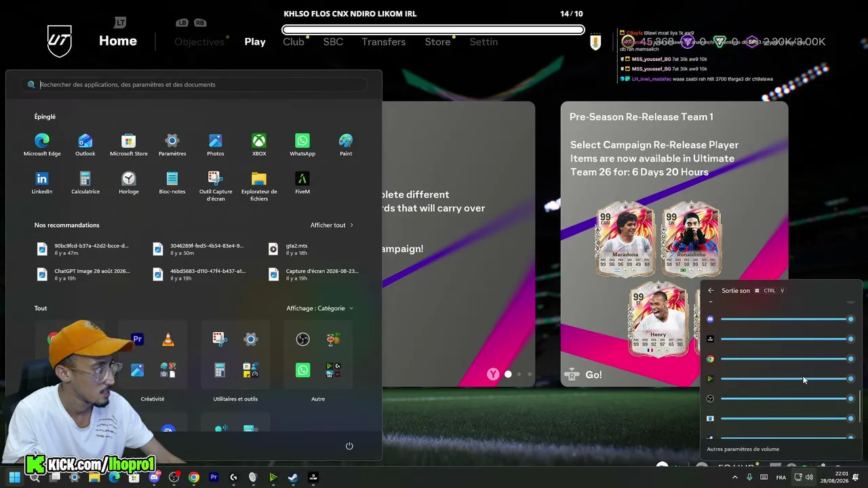The height and width of the screenshot is (488, 868).
Task: Adjust the Discord volume slider
Action: coord(787,319)
